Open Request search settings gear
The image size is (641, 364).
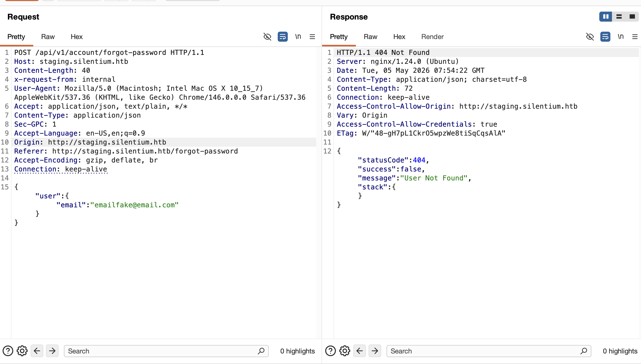coord(22,351)
